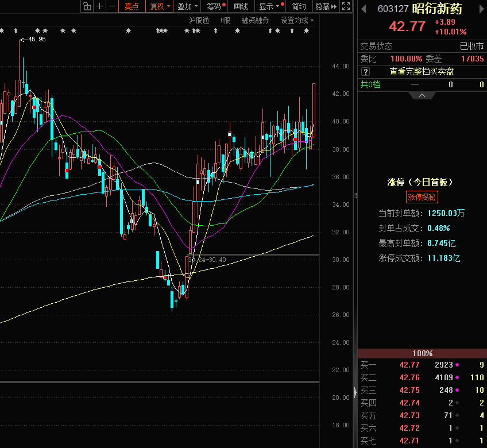Open the 设置均线 dropdown
487x448 pixels.
tap(297, 21)
